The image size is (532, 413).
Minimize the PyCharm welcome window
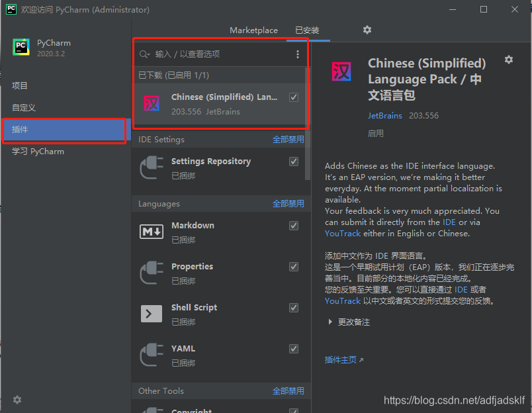pyautogui.click(x=453, y=9)
